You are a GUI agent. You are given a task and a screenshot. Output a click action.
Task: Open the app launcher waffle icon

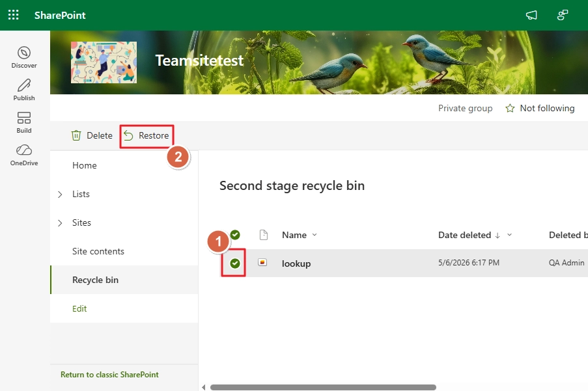coord(14,15)
